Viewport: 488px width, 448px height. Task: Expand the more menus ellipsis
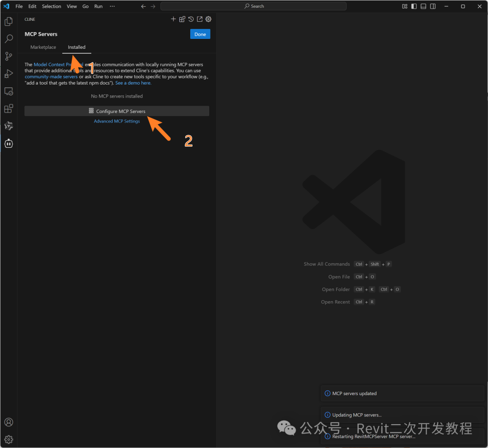pyautogui.click(x=113, y=6)
